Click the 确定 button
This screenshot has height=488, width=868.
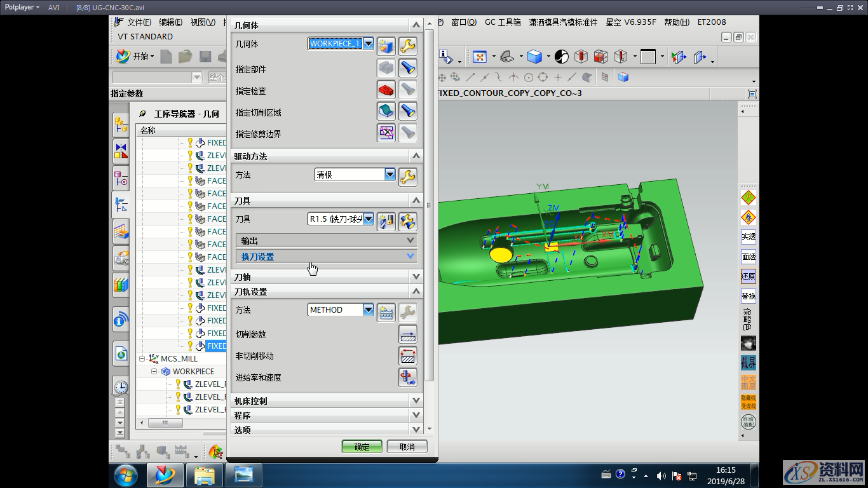(x=362, y=447)
